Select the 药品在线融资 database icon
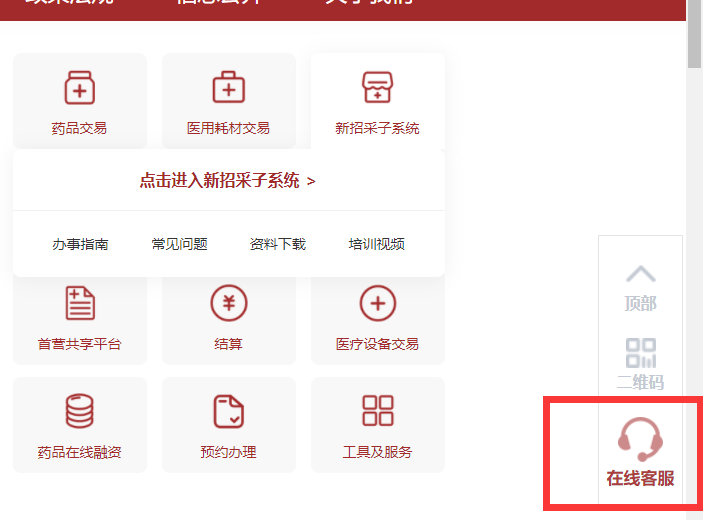Viewport: 703px width, 520px height. pos(79,411)
